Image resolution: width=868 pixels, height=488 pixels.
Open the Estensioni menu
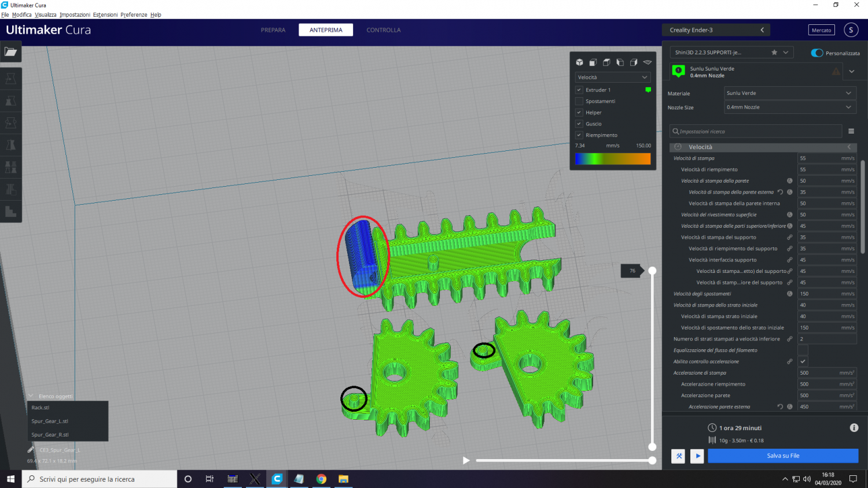(105, 14)
